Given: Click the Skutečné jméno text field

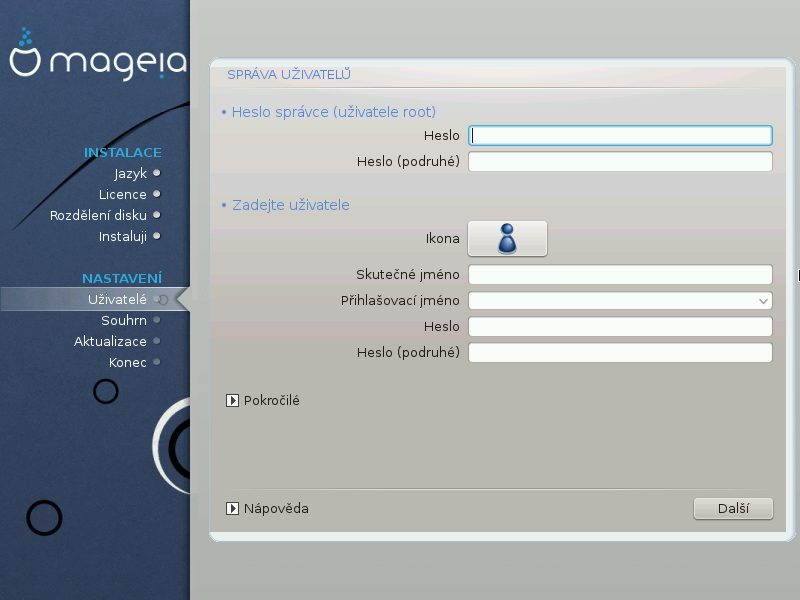Looking at the screenshot, I should (620, 274).
